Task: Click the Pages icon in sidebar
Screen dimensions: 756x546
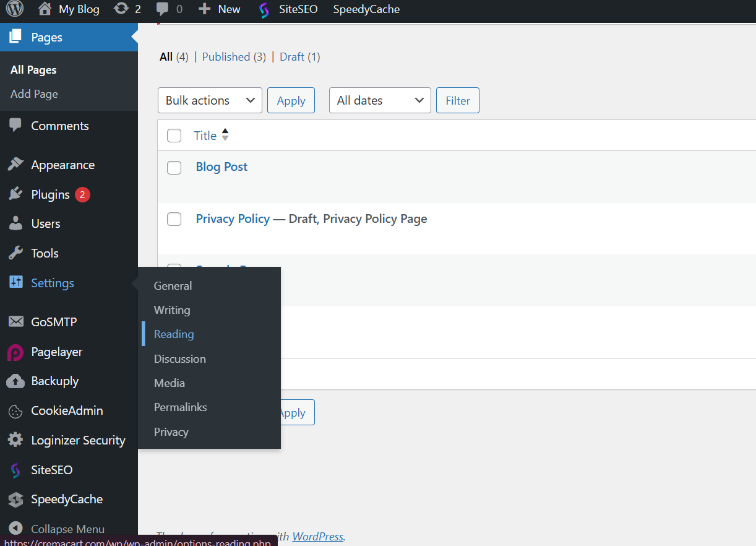Action: [x=15, y=37]
